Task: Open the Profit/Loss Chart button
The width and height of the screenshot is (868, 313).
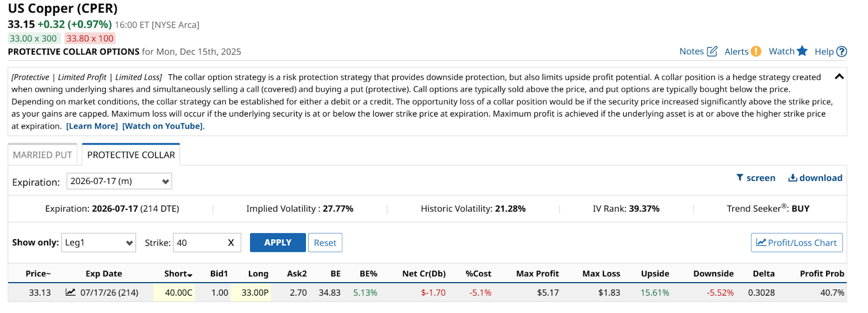Action: tap(796, 243)
